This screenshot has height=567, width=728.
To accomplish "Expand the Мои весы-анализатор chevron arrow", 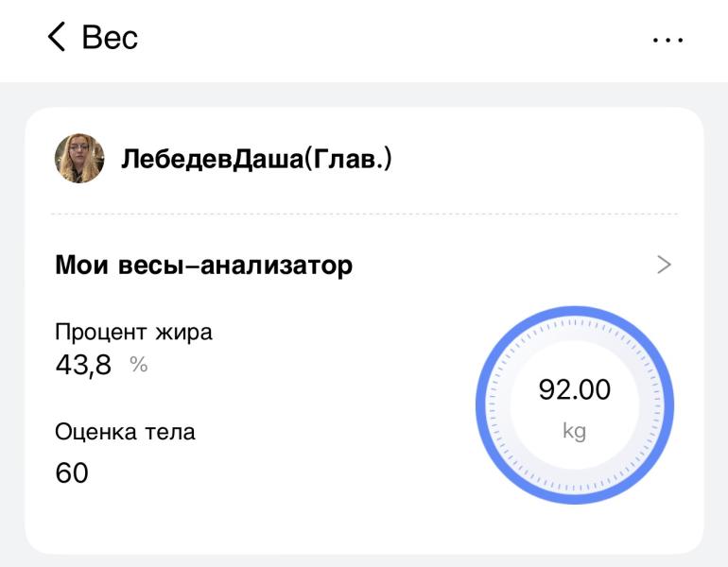I will 664,266.
